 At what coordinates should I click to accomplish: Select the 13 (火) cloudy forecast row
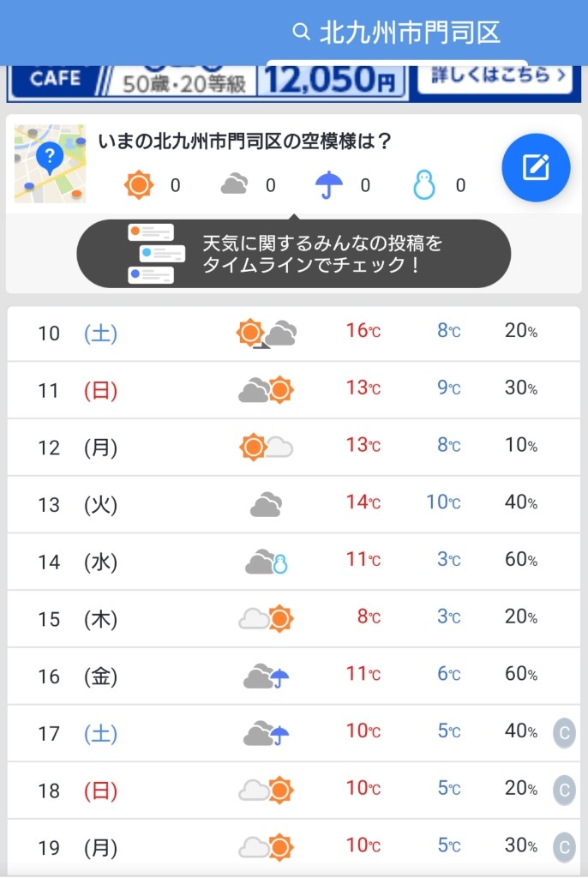[x=293, y=504]
